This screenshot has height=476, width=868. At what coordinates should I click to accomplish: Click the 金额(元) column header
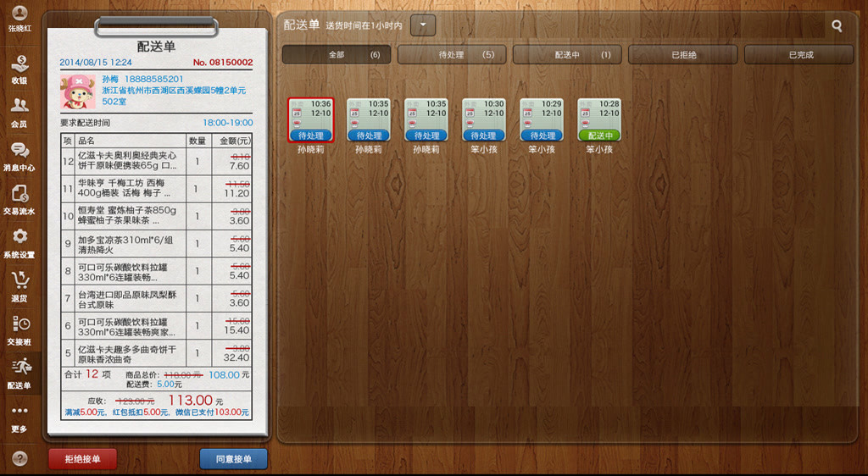[x=236, y=141]
